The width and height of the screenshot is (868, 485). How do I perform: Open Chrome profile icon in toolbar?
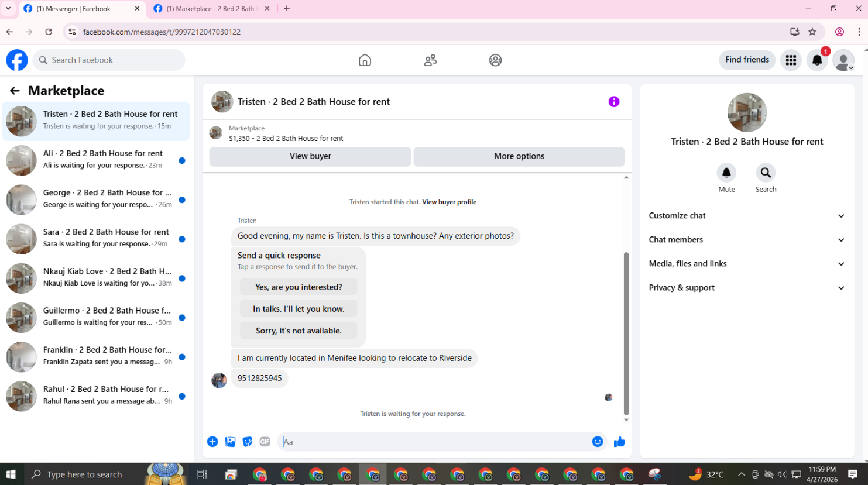point(839,32)
